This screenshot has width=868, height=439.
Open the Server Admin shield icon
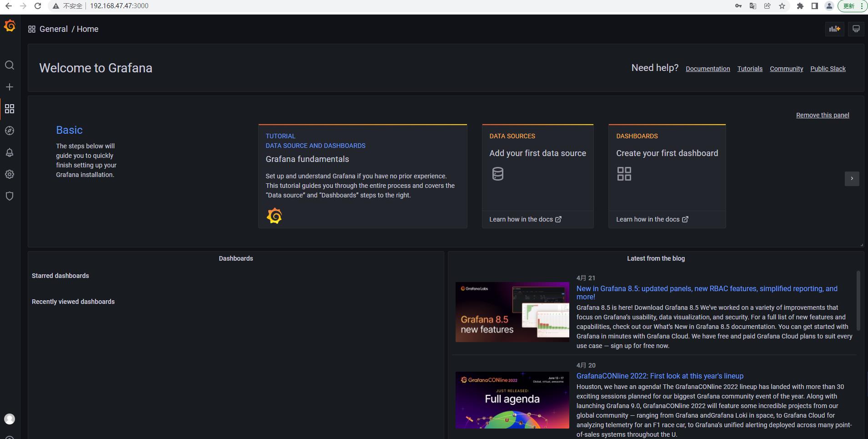[10, 196]
